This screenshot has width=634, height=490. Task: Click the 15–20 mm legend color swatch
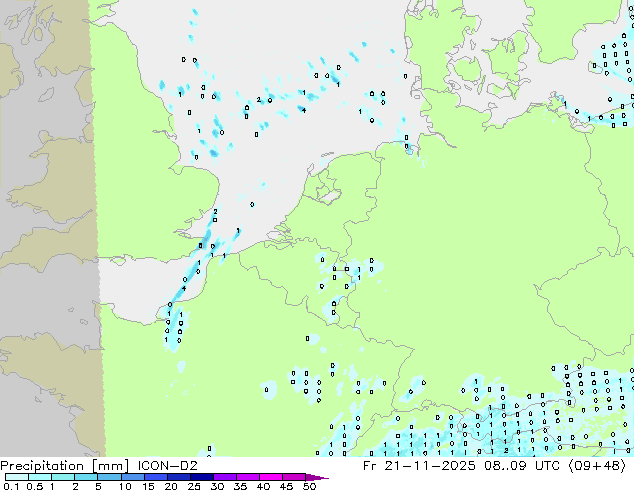coord(155,477)
